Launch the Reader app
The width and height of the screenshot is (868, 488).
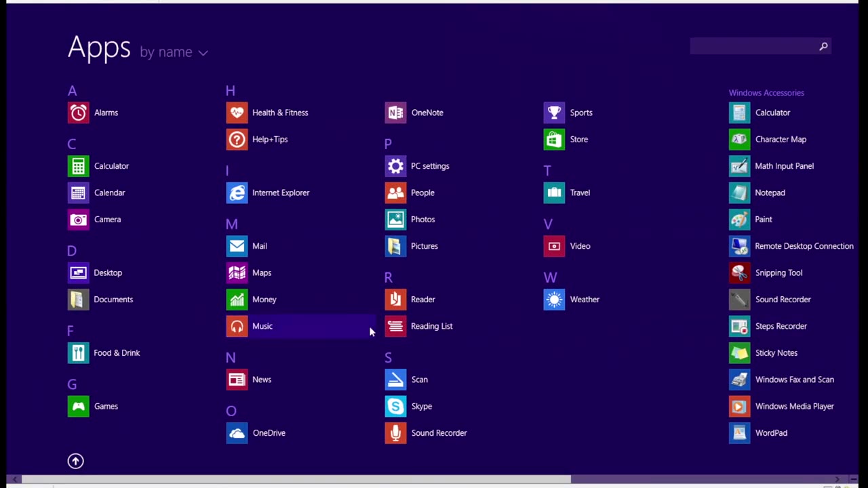(x=395, y=300)
